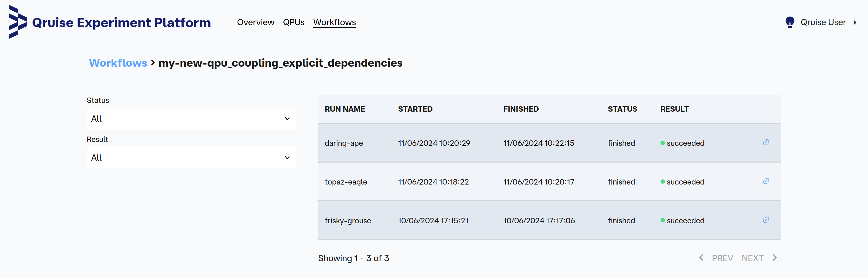
Task: Click finished time 11/06/2024 10:22:15
Action: click(539, 143)
